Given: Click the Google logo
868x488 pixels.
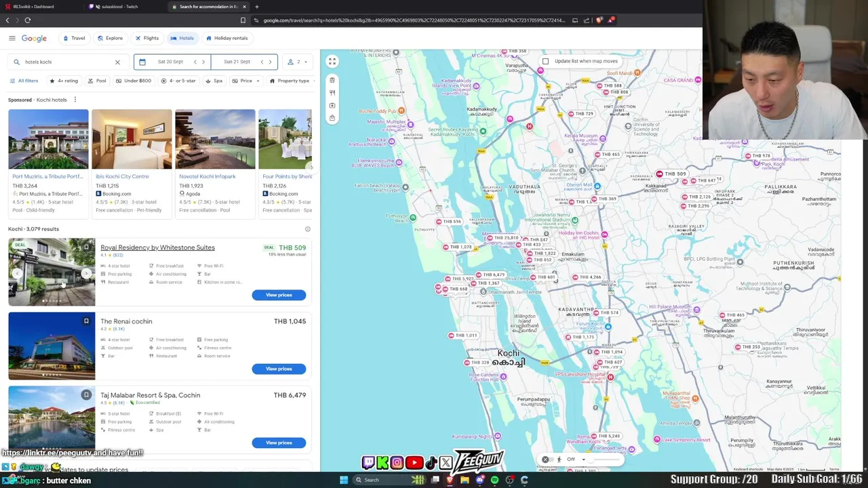Looking at the screenshot, I should coord(34,39).
